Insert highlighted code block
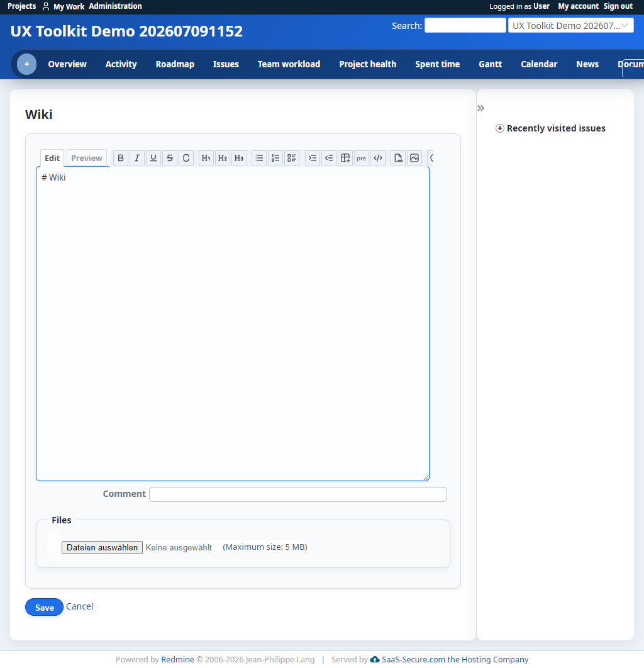The image size is (644, 668). point(378,158)
